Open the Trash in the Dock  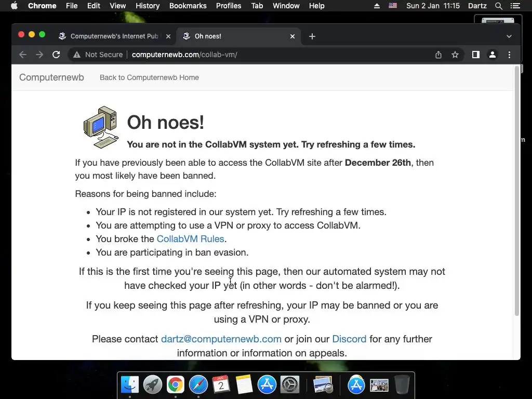pos(402,385)
